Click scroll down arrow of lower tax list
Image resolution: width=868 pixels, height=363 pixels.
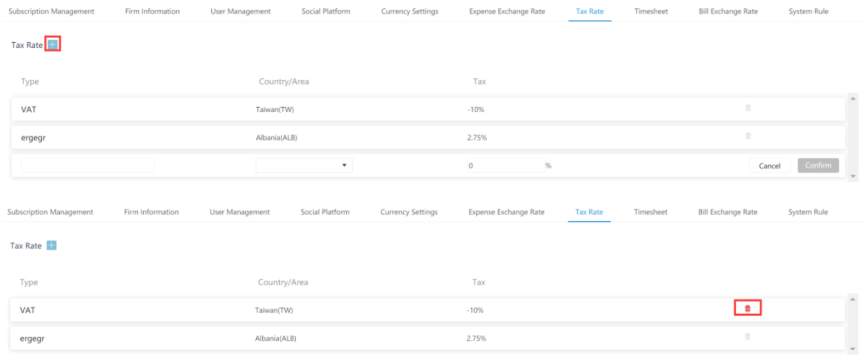[x=853, y=349]
